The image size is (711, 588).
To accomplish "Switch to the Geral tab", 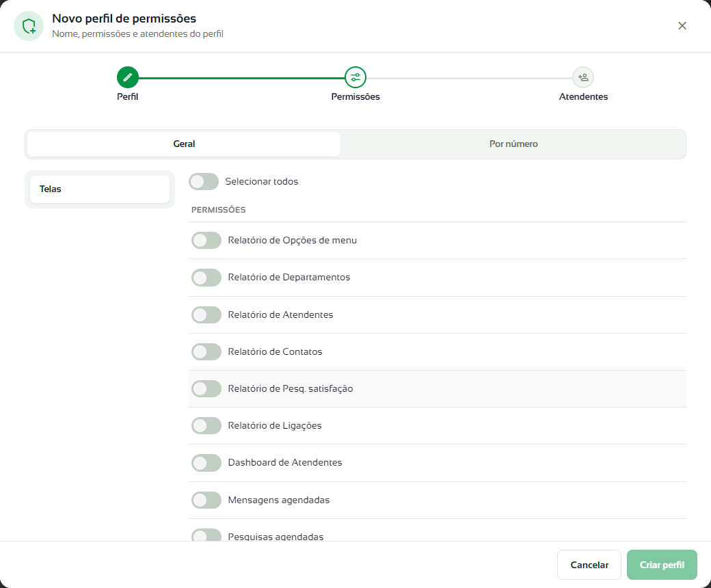I will (x=184, y=144).
